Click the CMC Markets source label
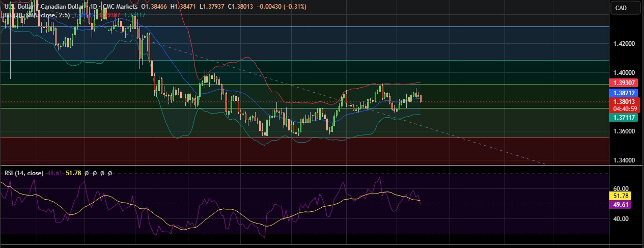The width and height of the screenshot is (644, 248). click(119, 6)
